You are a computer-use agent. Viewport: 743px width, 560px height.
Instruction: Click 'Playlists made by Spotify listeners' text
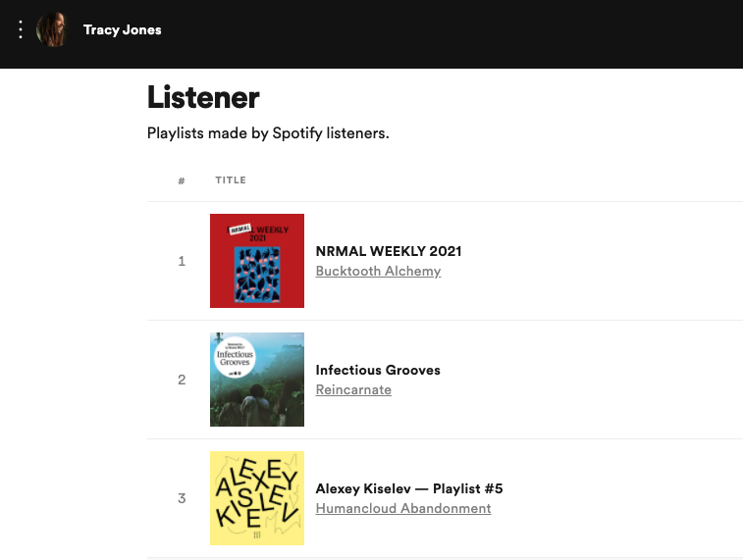[x=268, y=133]
